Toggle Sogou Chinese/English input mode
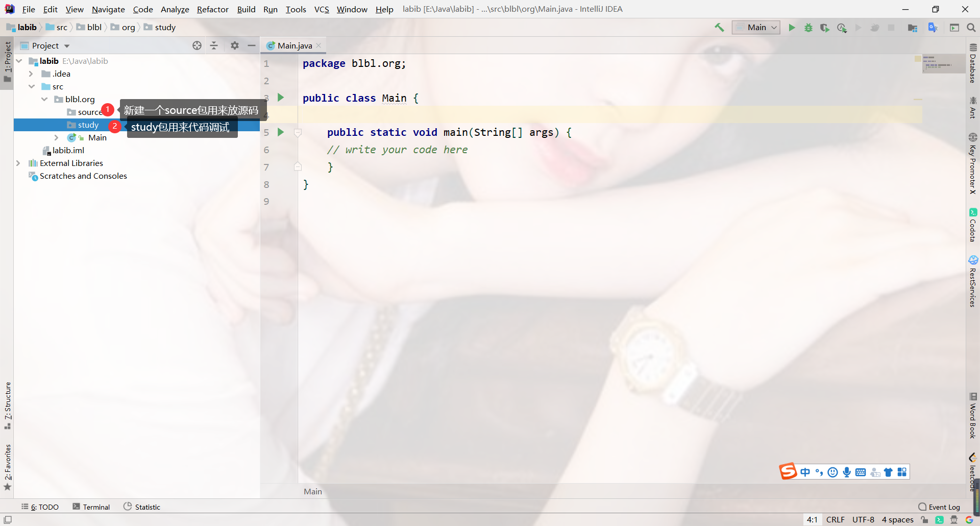The image size is (980, 526). click(805, 472)
